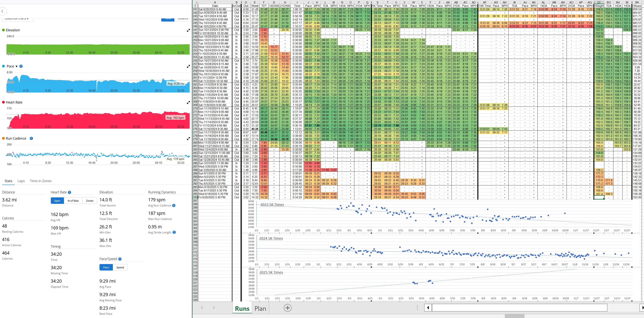This screenshot has width=644, height=318.
Task: Expand the Pace chart to full screen
Action: (188, 67)
